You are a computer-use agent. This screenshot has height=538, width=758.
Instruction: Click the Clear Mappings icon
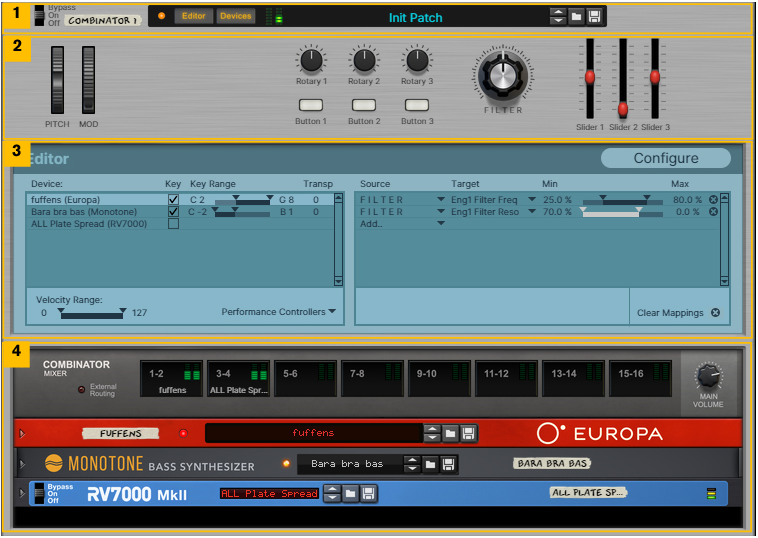(715, 313)
